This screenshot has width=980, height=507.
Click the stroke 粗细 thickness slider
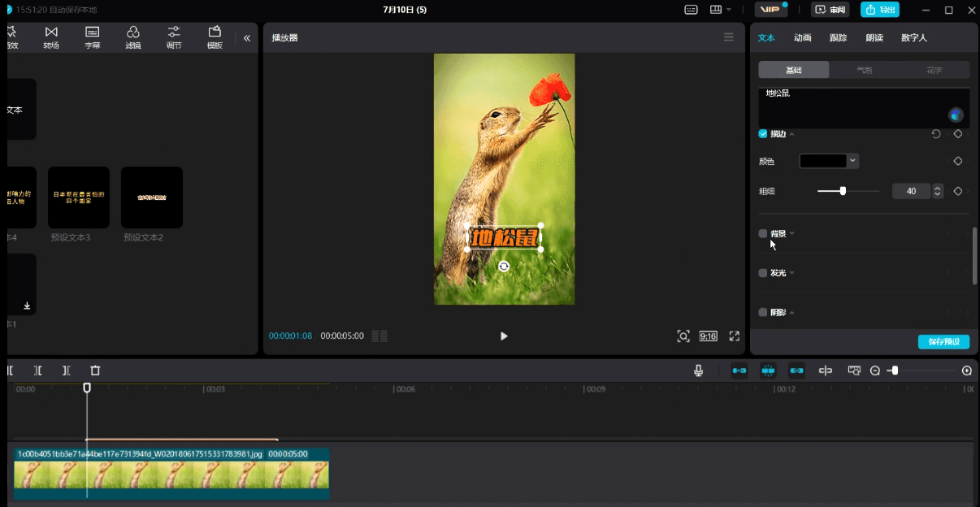coord(848,191)
